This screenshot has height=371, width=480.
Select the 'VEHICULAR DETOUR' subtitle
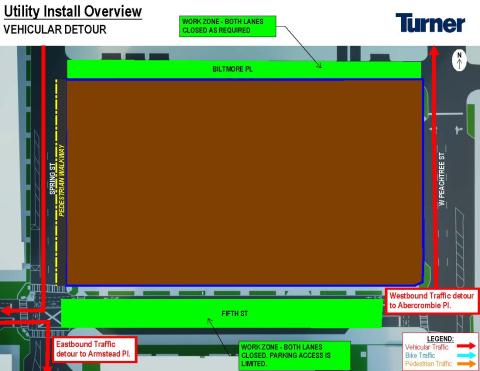55,29
